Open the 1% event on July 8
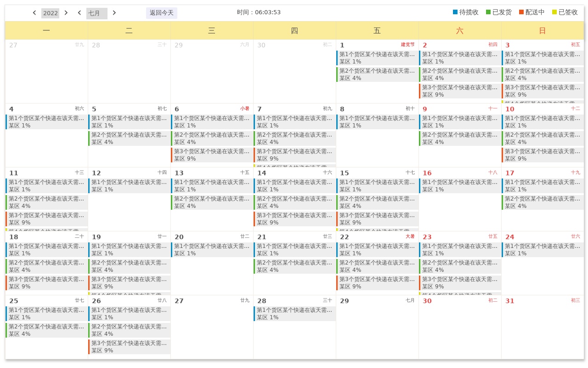The width and height of the screenshot is (588, 368). (378, 122)
